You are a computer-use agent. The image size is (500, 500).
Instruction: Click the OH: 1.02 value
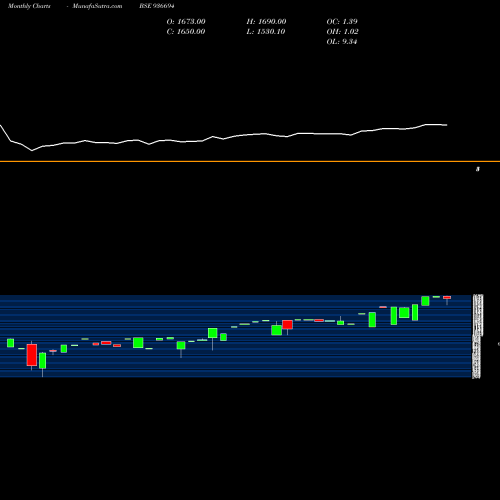[342, 32]
